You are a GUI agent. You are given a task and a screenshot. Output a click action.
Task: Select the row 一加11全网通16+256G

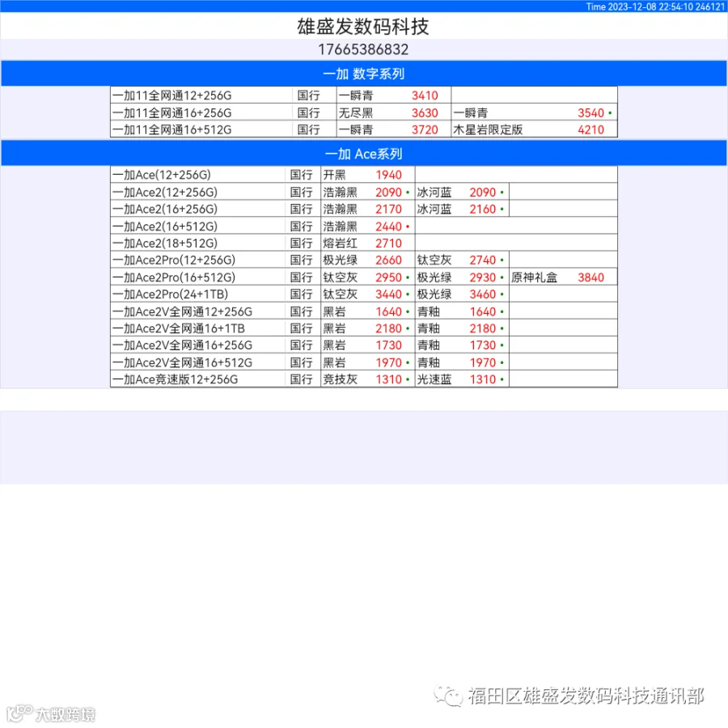pyautogui.click(x=363, y=112)
